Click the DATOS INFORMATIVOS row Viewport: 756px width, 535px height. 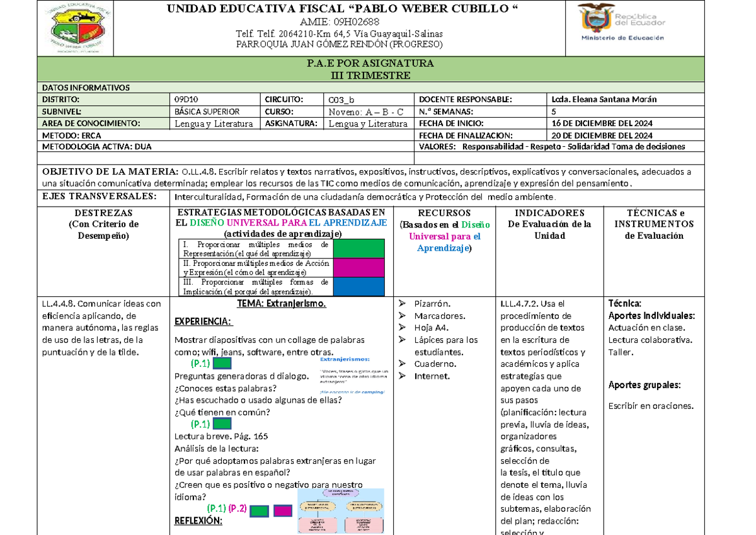(371, 88)
